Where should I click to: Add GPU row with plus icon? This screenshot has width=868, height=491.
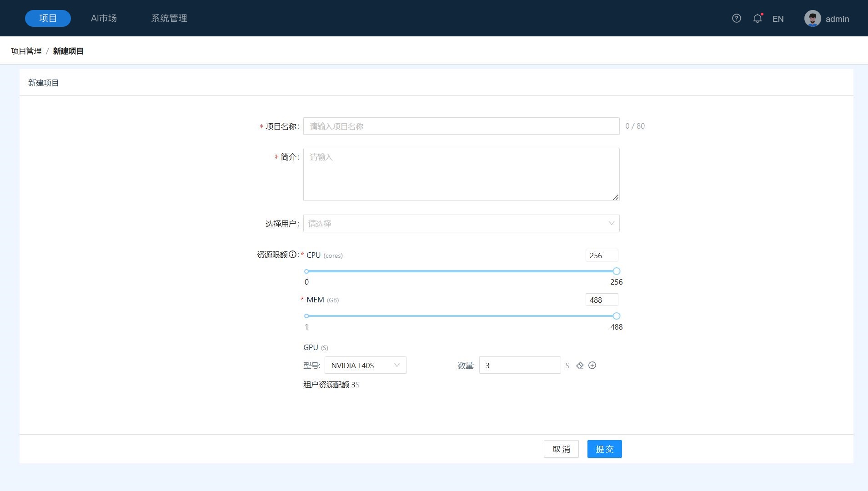pos(592,366)
